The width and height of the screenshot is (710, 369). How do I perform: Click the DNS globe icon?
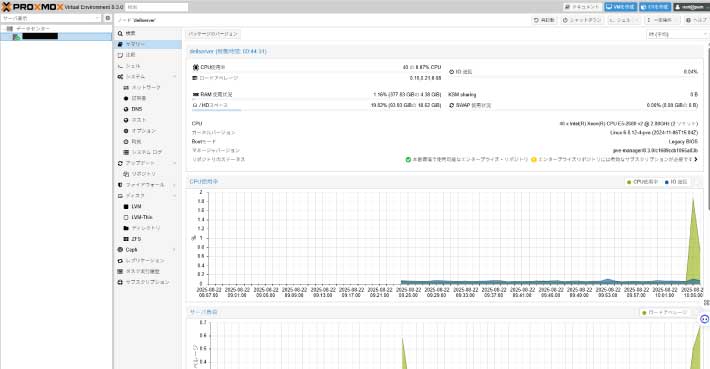click(126, 109)
